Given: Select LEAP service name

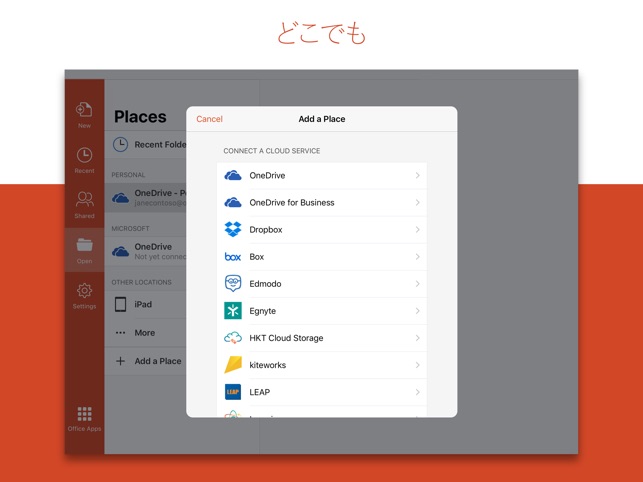Looking at the screenshot, I should pyautogui.click(x=260, y=392).
